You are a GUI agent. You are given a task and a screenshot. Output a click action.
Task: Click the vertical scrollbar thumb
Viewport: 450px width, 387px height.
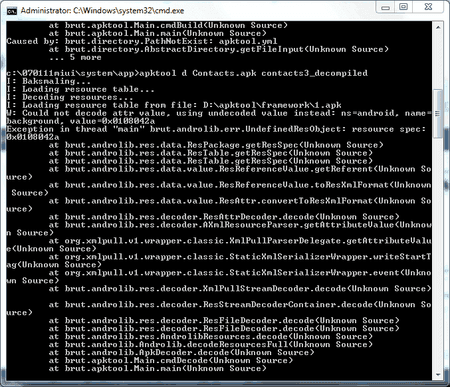point(438,114)
